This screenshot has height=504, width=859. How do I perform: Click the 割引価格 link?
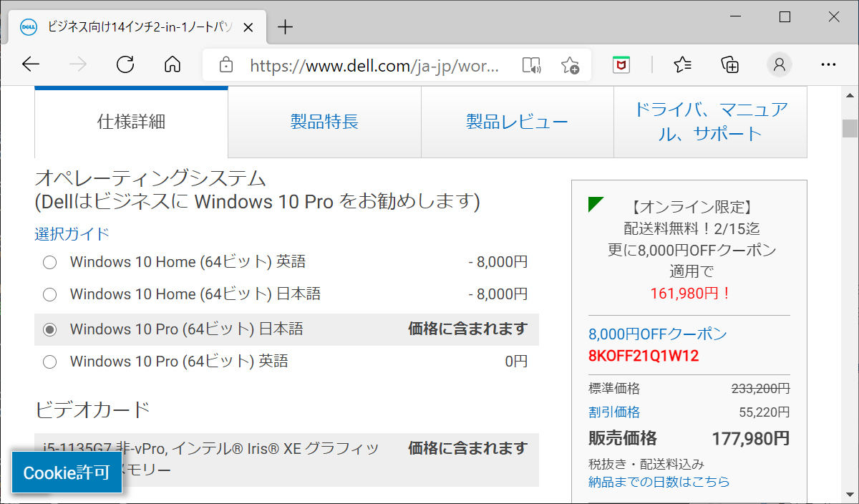click(x=614, y=412)
